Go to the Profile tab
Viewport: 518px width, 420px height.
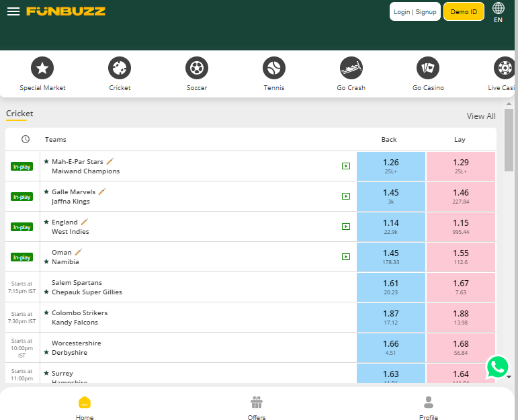coord(429,407)
